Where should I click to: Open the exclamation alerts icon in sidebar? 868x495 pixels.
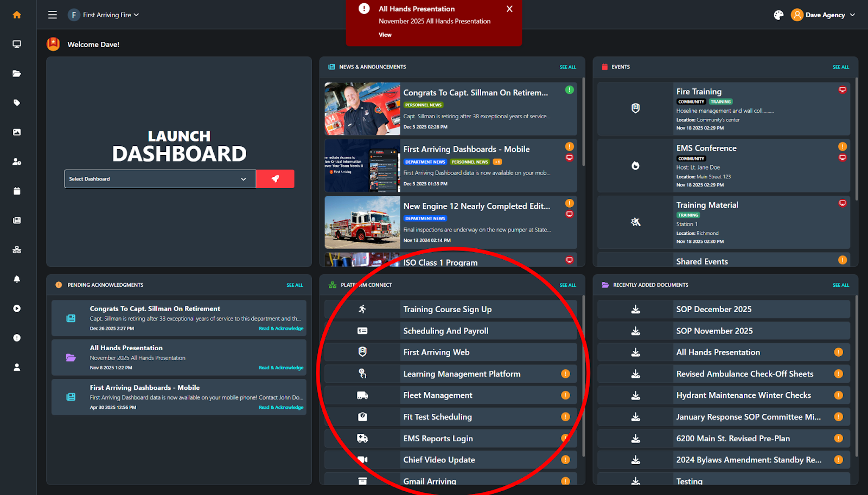(x=17, y=338)
